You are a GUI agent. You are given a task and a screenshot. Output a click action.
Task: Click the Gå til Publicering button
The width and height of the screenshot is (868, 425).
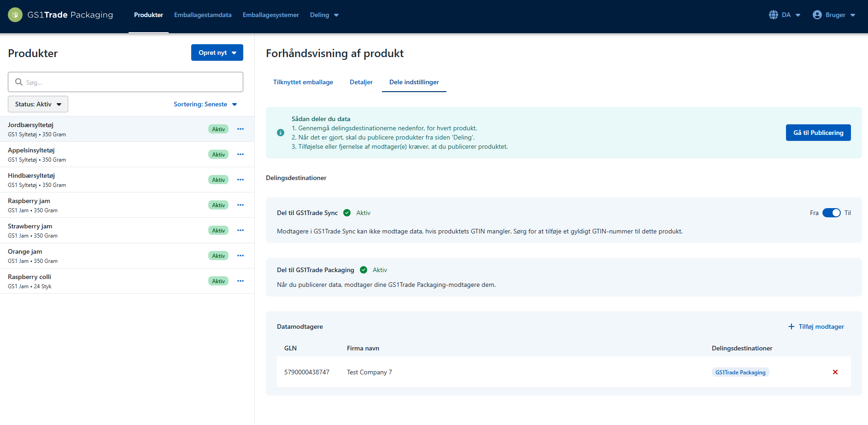(x=818, y=133)
